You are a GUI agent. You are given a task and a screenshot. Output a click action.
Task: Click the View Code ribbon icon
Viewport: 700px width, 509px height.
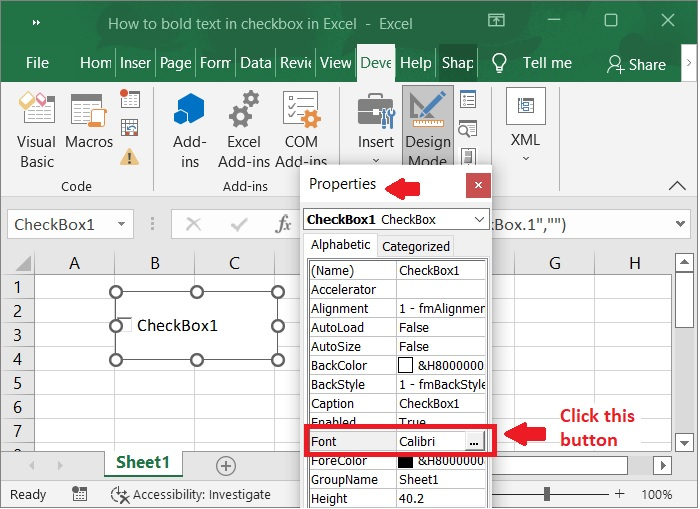tap(468, 129)
